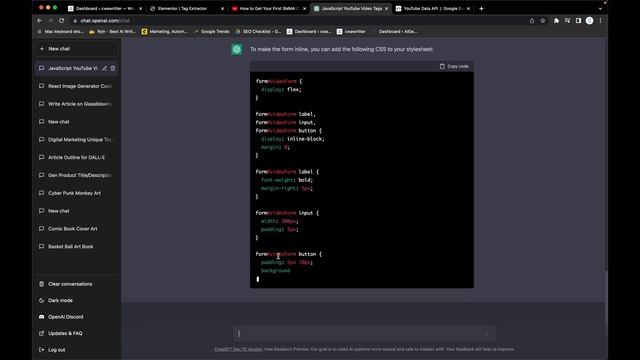640x360 pixels.
Task: Switch to YouTube Data API tab
Action: (x=433, y=8)
